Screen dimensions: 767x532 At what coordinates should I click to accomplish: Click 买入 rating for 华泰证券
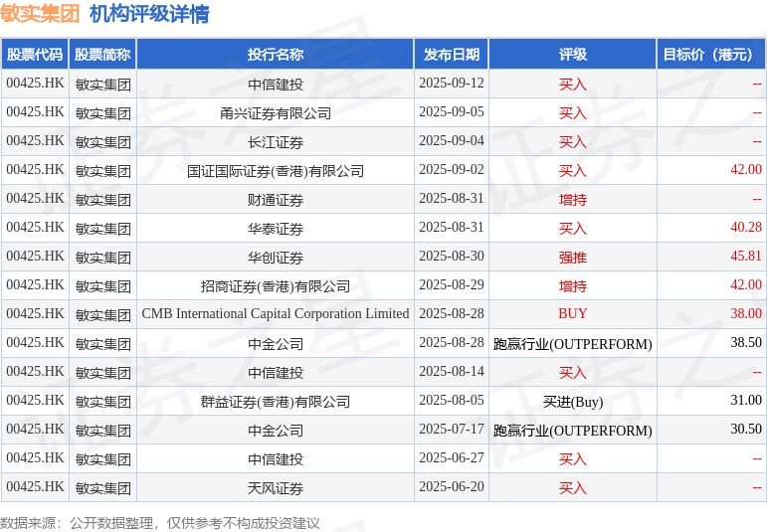pyautogui.click(x=573, y=229)
